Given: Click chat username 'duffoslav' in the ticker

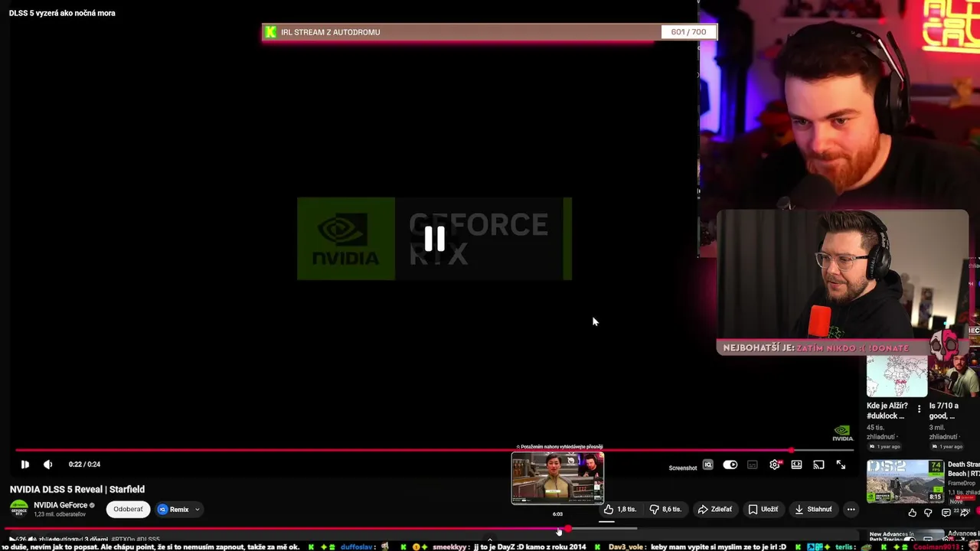Looking at the screenshot, I should click(x=358, y=547).
